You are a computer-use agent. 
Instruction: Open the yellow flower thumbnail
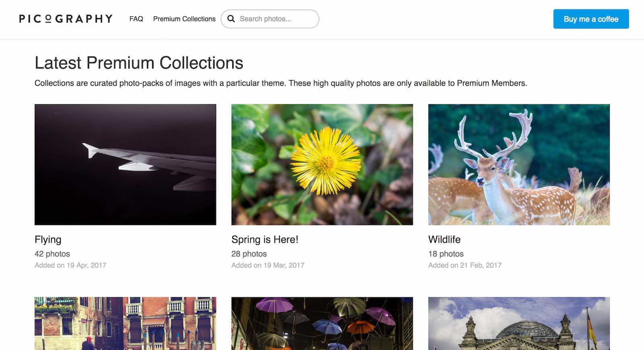tap(322, 164)
